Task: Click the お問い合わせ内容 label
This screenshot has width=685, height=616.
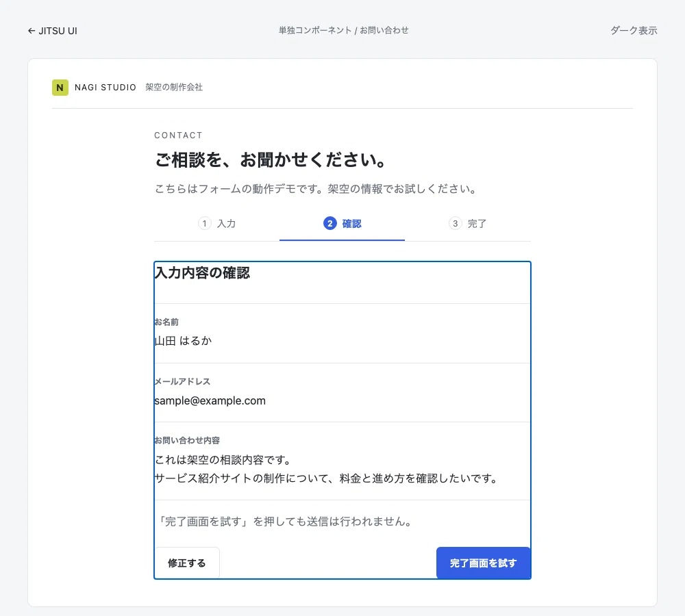Action: click(x=187, y=441)
